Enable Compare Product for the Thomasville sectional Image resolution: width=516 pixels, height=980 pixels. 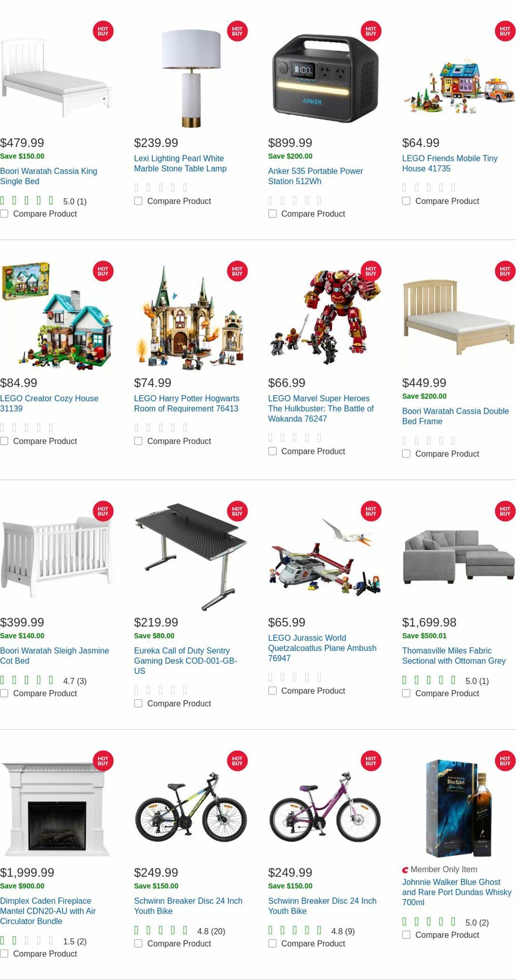[x=406, y=693]
